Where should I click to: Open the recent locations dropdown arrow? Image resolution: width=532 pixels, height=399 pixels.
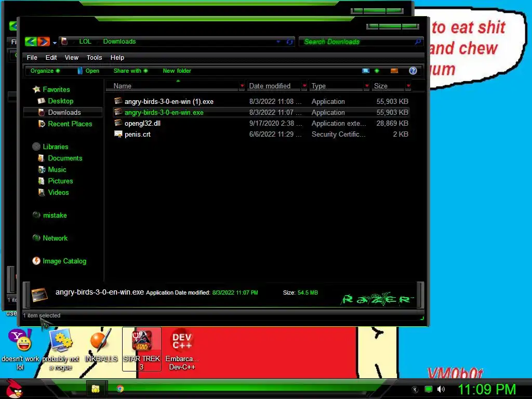coord(55,43)
